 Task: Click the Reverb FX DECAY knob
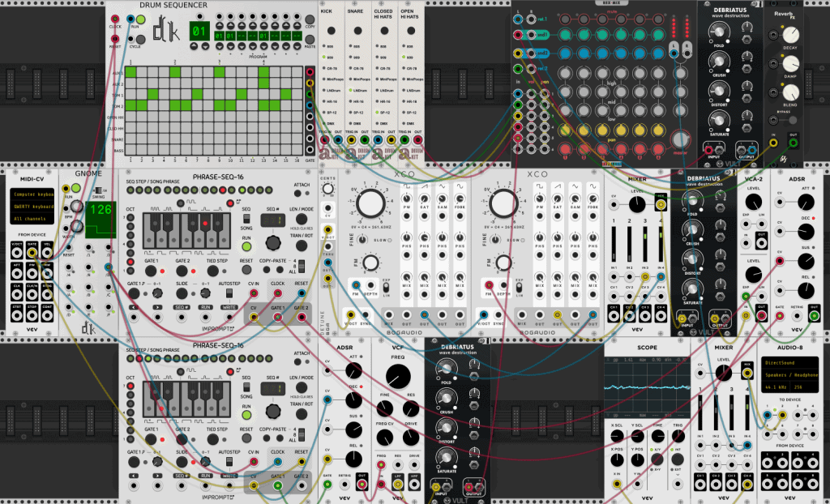[x=790, y=35]
